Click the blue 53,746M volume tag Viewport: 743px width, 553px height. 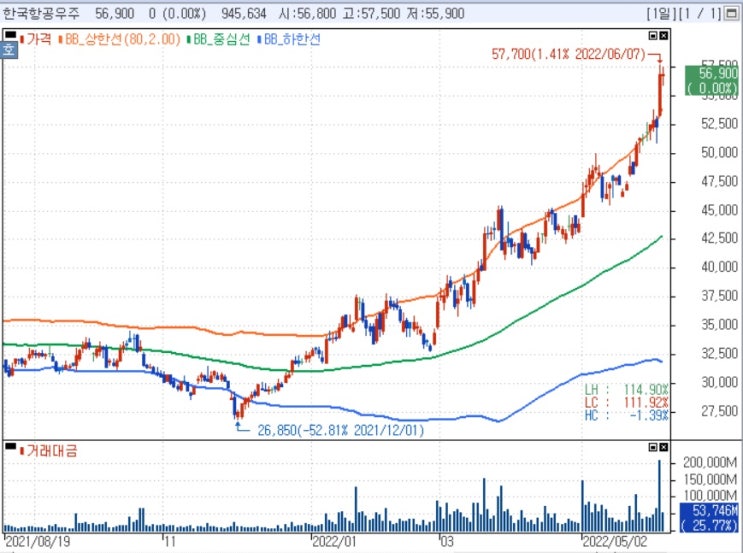[709, 517]
